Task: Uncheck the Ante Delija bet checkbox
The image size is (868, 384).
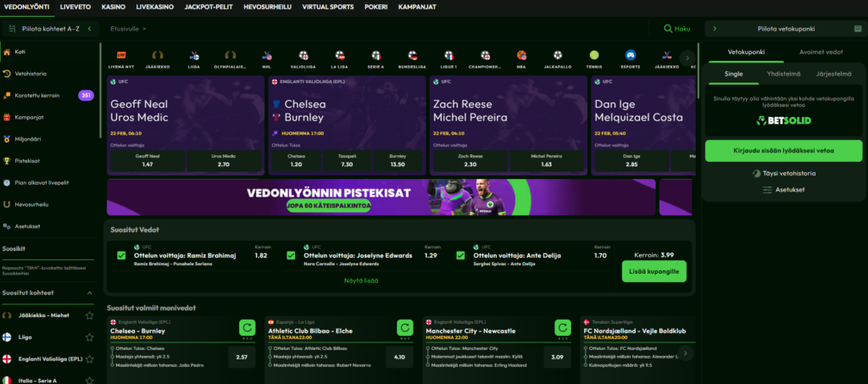Action: [x=460, y=256]
